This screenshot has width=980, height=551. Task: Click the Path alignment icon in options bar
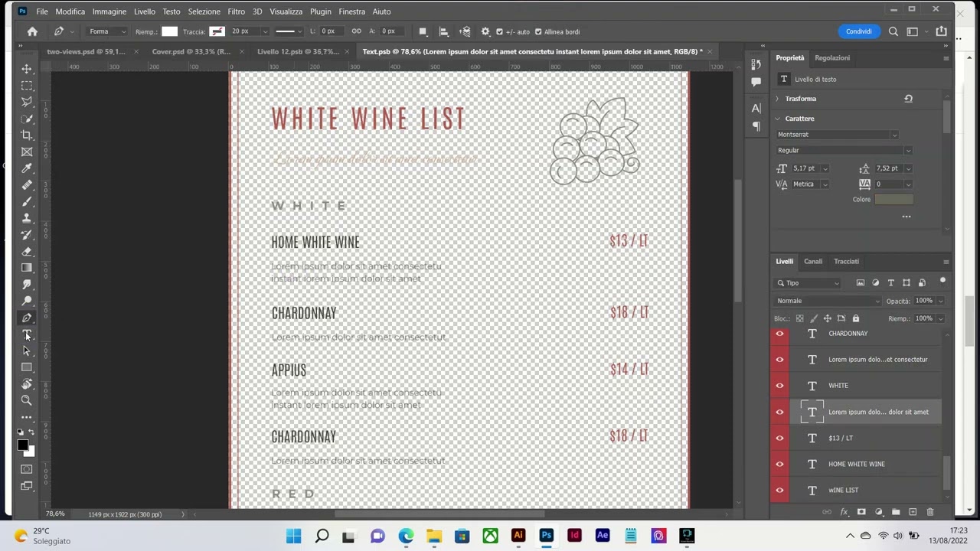click(x=443, y=31)
